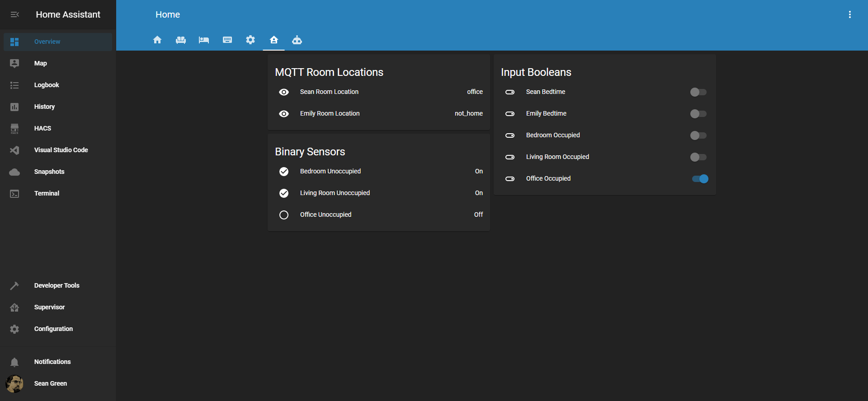
Task: Turn off the Office Occupied switch
Action: [x=700, y=179]
